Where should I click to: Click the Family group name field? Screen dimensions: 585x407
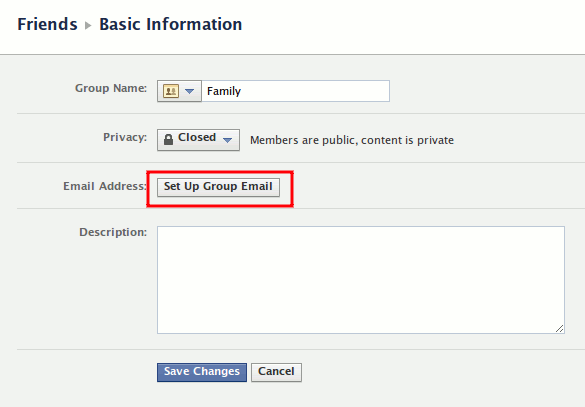(x=295, y=91)
